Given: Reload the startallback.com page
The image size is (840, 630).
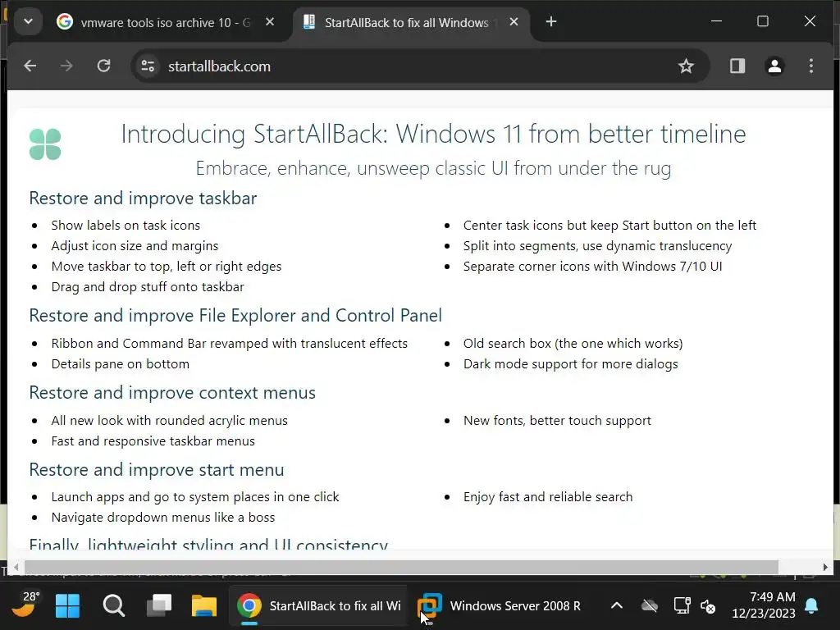Looking at the screenshot, I should tap(103, 66).
